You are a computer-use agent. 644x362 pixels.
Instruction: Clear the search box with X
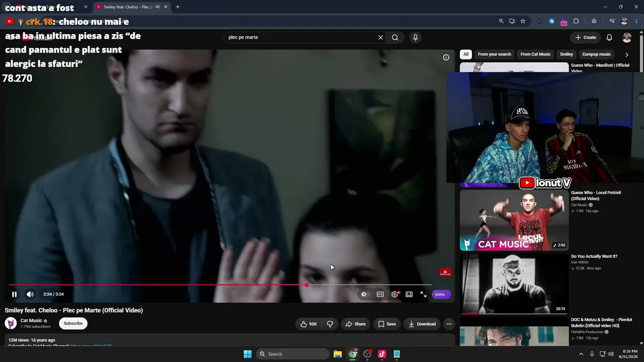point(380,37)
